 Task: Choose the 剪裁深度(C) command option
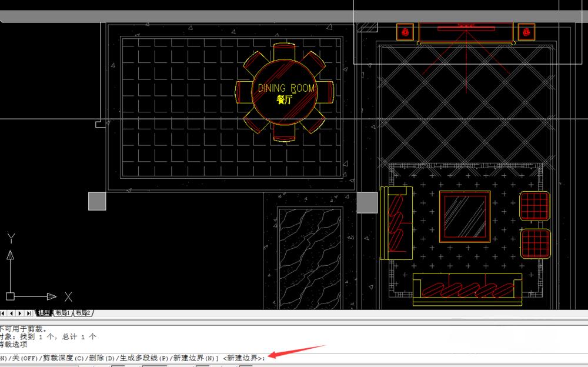pyautogui.click(x=64, y=358)
